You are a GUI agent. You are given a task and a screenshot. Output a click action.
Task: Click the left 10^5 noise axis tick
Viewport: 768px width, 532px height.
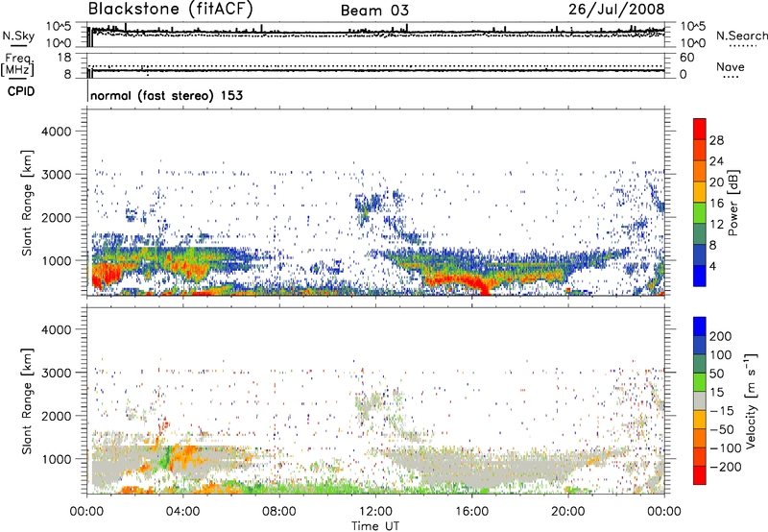pos(60,26)
